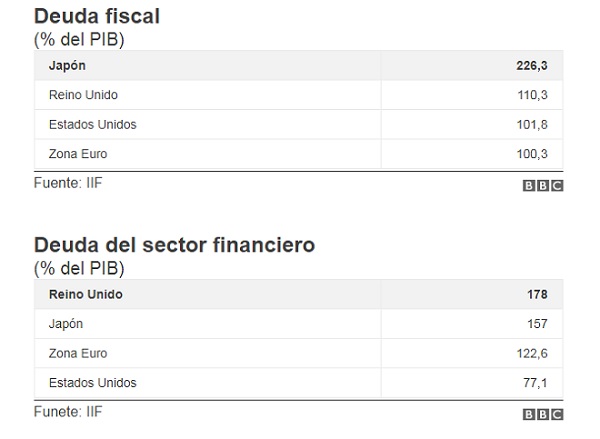Image resolution: width=600 pixels, height=439 pixels.
Task: Click the Funete: IIF source text
Action: (x=68, y=412)
